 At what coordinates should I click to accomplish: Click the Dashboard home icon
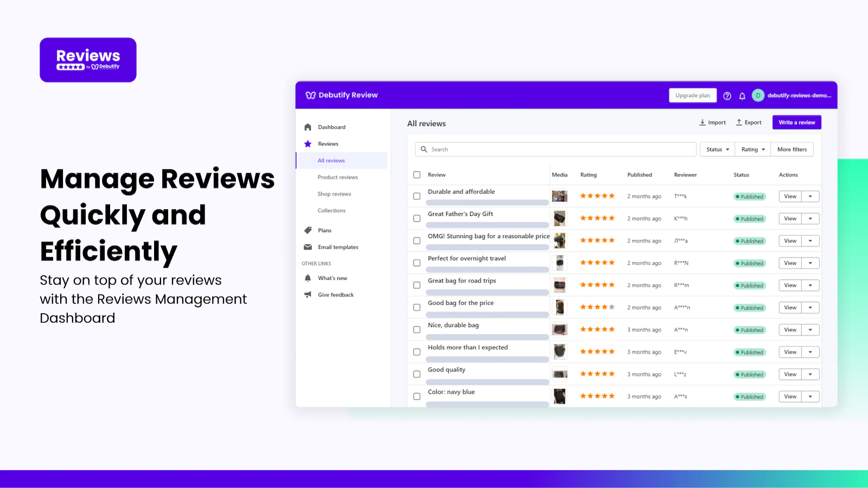[x=308, y=127]
